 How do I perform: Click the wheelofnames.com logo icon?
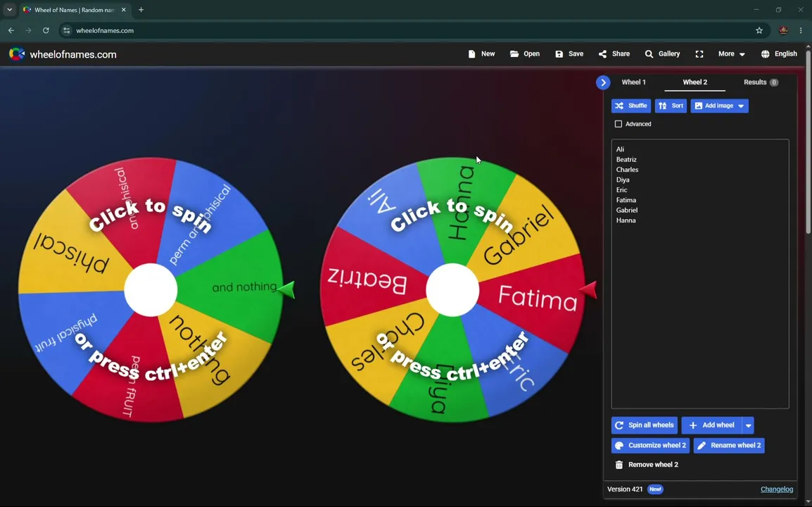[17, 54]
